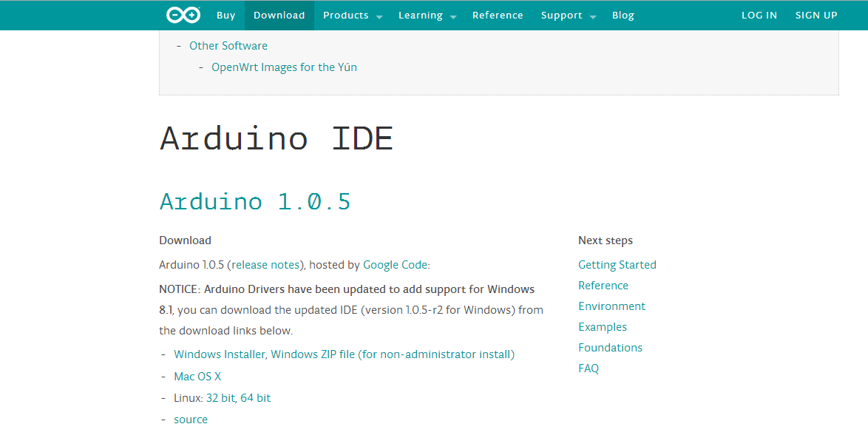Screen dimensions: 868x441
Task: Click the Arduino 1.0.5 heading link
Action: tap(255, 201)
